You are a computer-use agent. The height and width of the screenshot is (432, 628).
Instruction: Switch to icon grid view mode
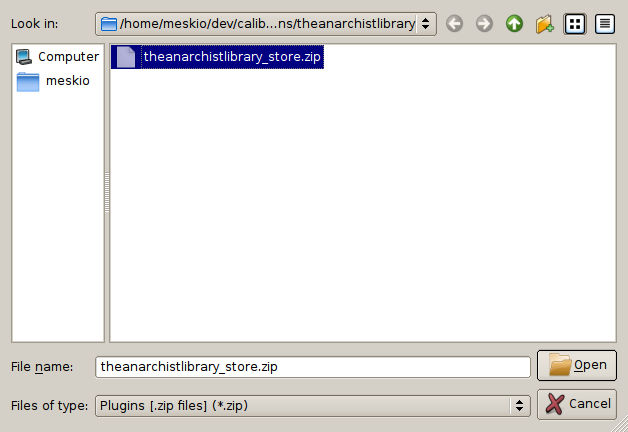pyautogui.click(x=575, y=24)
